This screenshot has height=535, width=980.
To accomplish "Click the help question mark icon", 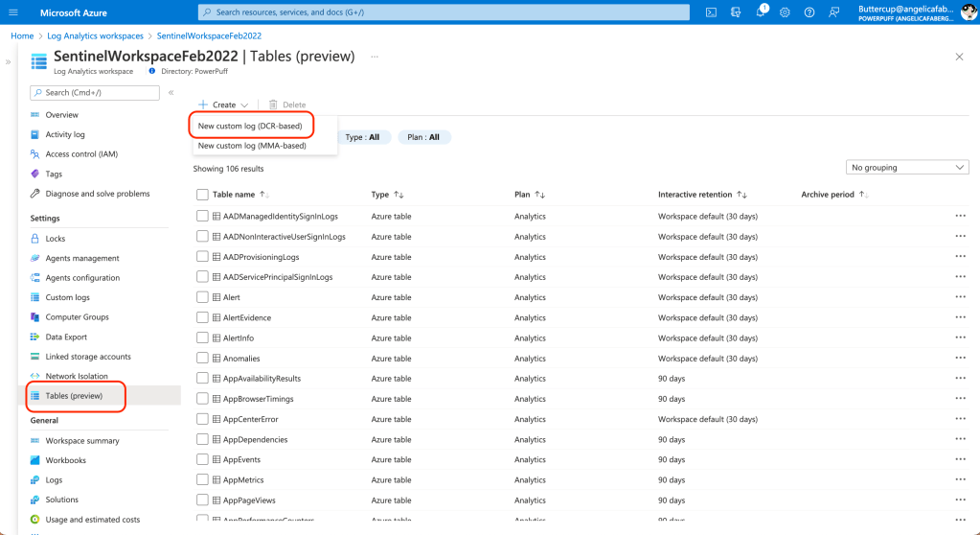I will click(x=809, y=12).
